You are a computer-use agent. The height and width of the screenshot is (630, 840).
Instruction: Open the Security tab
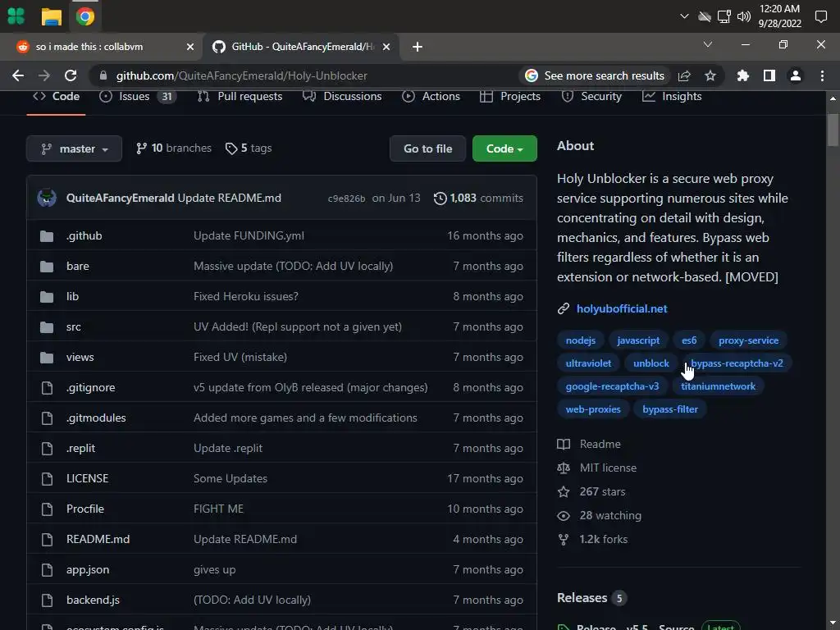(x=591, y=97)
